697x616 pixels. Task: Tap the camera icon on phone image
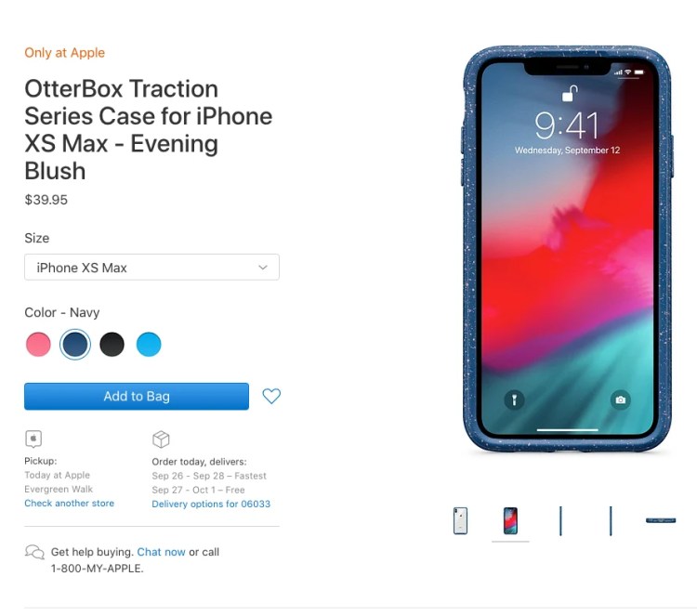[620, 400]
